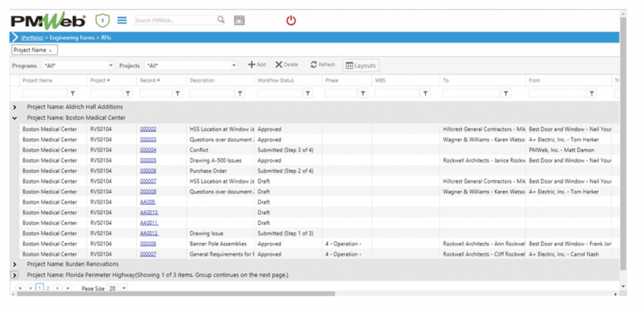
Task: Open record link in Banner Pole Assemblies row
Action: pyautogui.click(x=148, y=244)
